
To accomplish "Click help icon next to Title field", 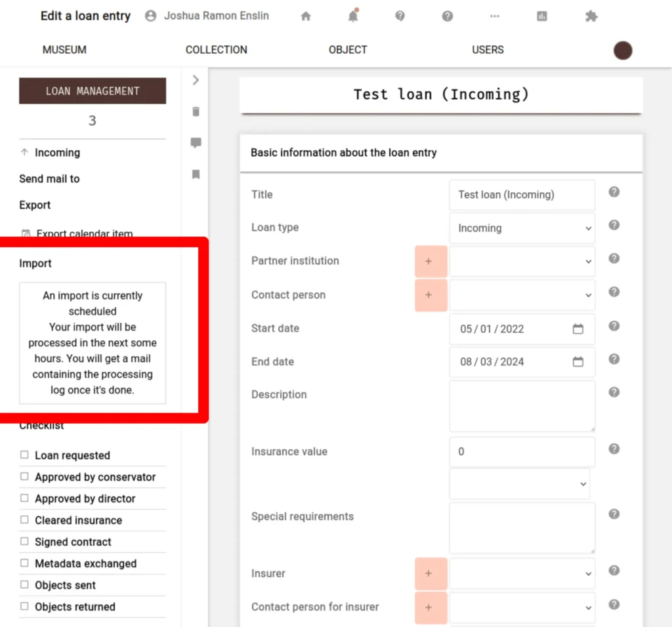I will click(x=614, y=192).
